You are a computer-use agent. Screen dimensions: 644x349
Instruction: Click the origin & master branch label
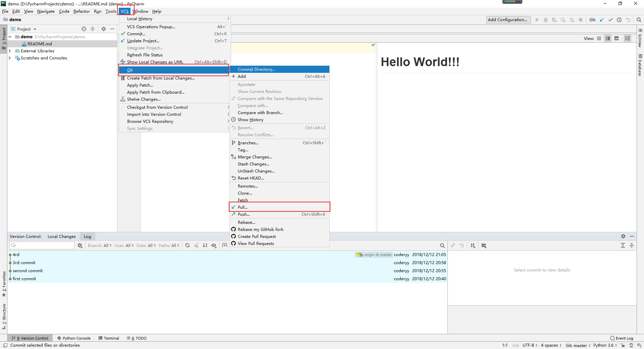point(374,255)
